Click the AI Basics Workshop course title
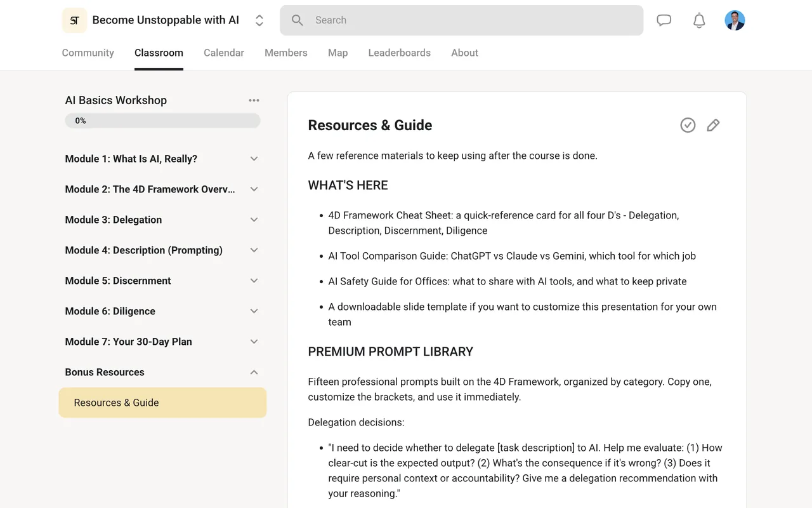The width and height of the screenshot is (812, 508). pos(116,100)
